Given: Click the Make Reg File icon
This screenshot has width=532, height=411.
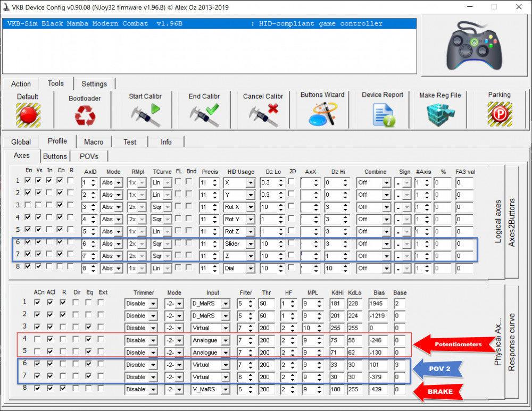Looking at the screenshot, I should [x=440, y=114].
